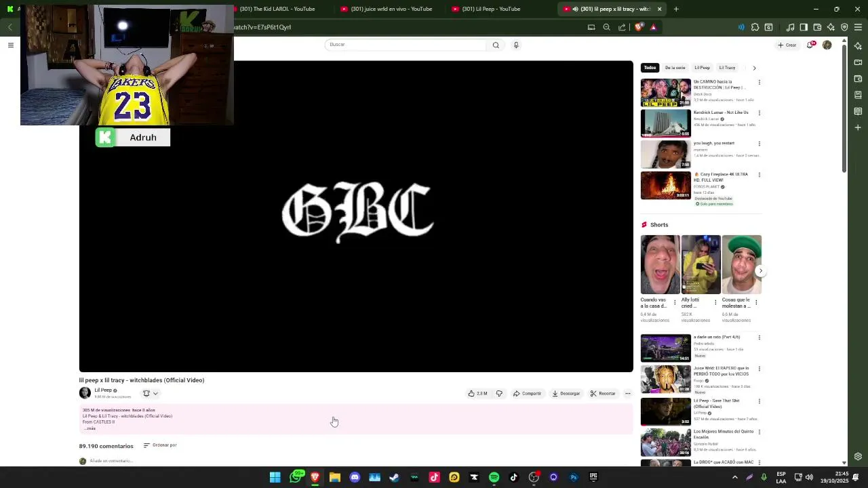
Task: Show next Shorts with arrow
Action: point(760,270)
